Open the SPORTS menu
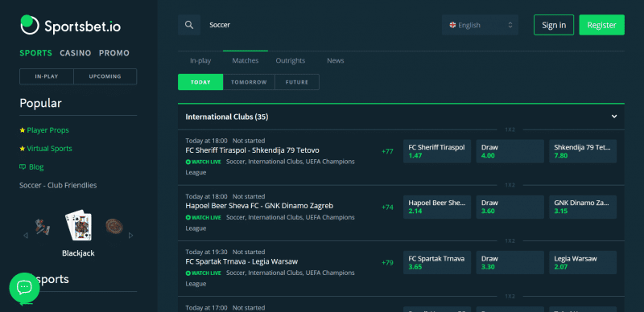Image resolution: width=644 pixels, height=312 pixels. [x=35, y=53]
